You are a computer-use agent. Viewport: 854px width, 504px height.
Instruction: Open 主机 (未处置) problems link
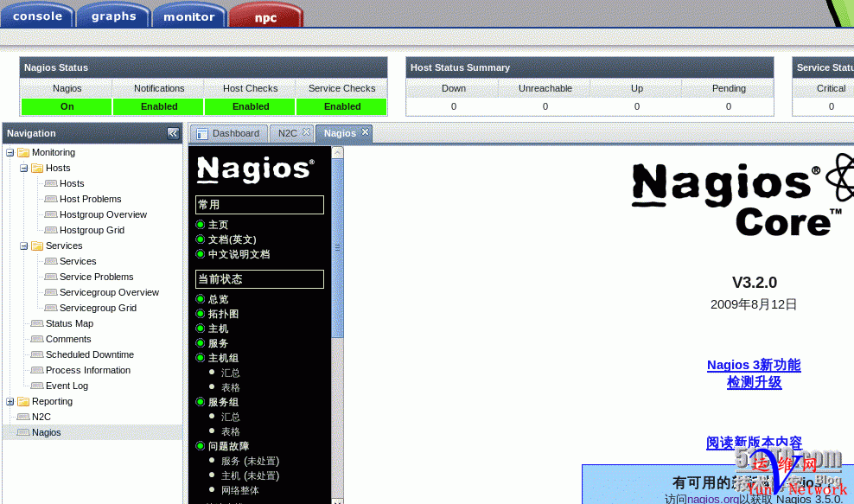(x=250, y=475)
